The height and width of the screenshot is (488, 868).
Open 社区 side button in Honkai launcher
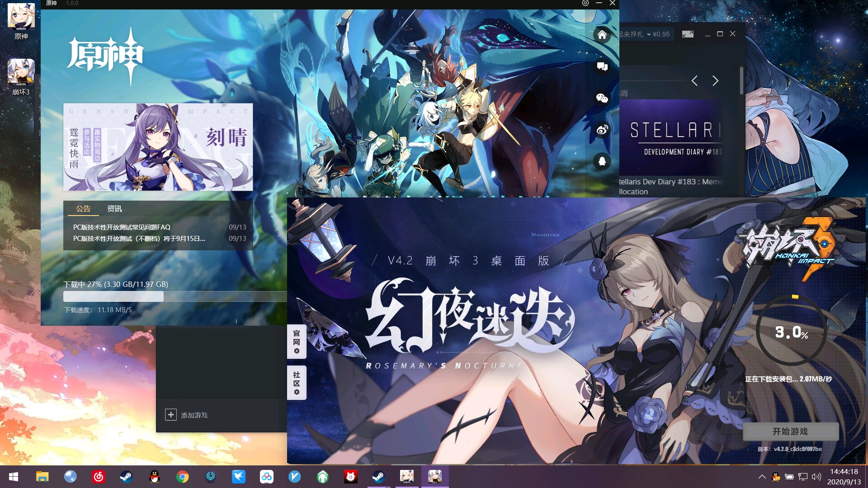point(297,383)
